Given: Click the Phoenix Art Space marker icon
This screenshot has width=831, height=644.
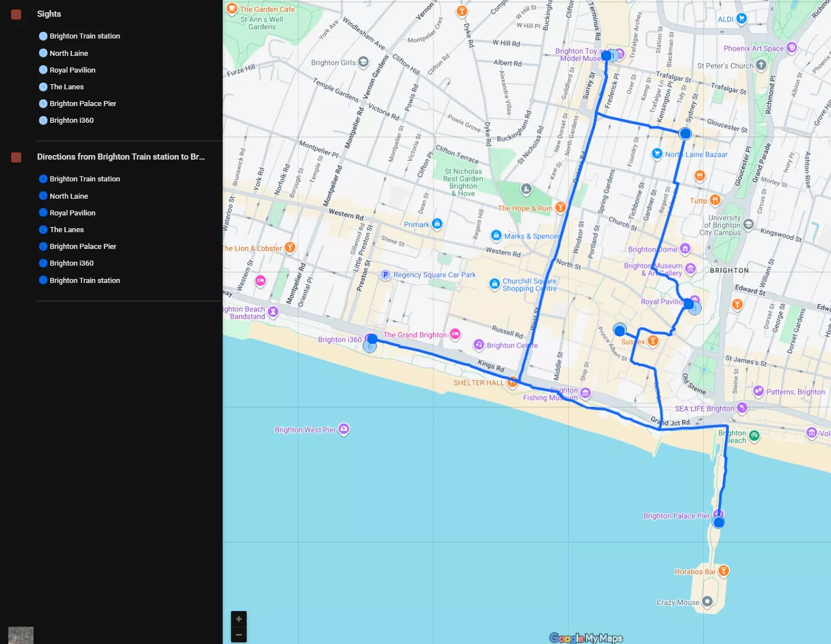Looking at the screenshot, I should coord(791,48).
